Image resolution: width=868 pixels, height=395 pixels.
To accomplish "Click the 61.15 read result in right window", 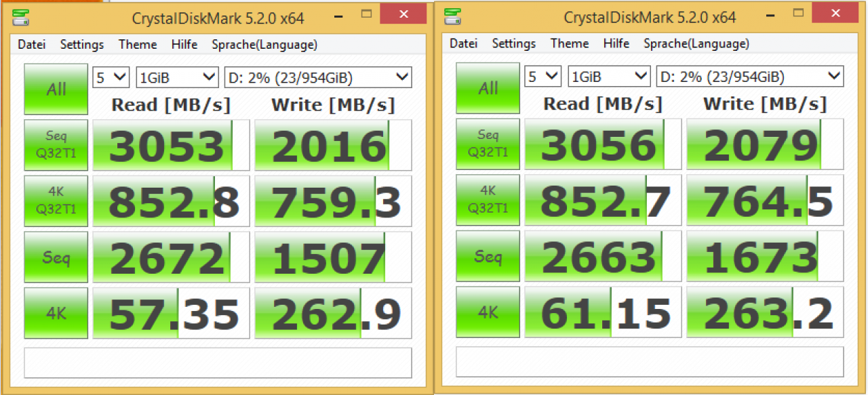I will coord(603,312).
